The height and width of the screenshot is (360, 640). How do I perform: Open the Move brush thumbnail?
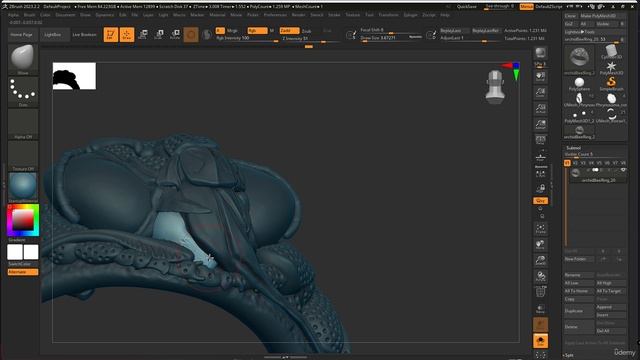(23, 60)
